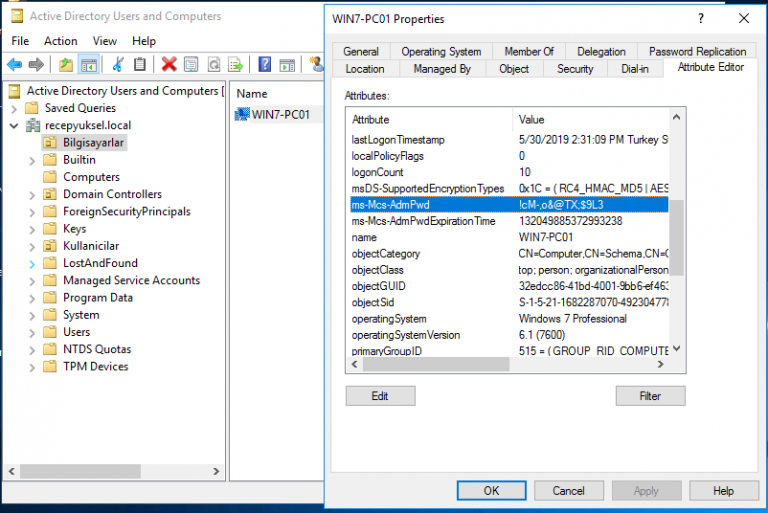
Task: Click the Create new user icon
Action: click(316, 64)
